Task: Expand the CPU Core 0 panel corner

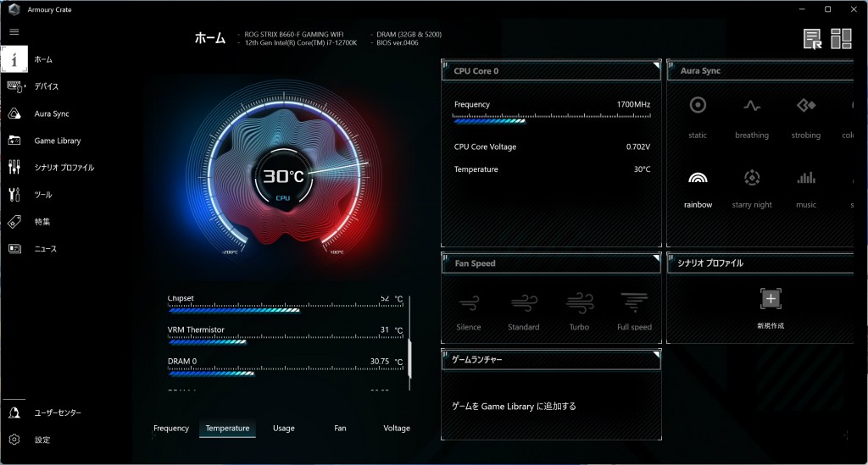Action: click(x=657, y=65)
